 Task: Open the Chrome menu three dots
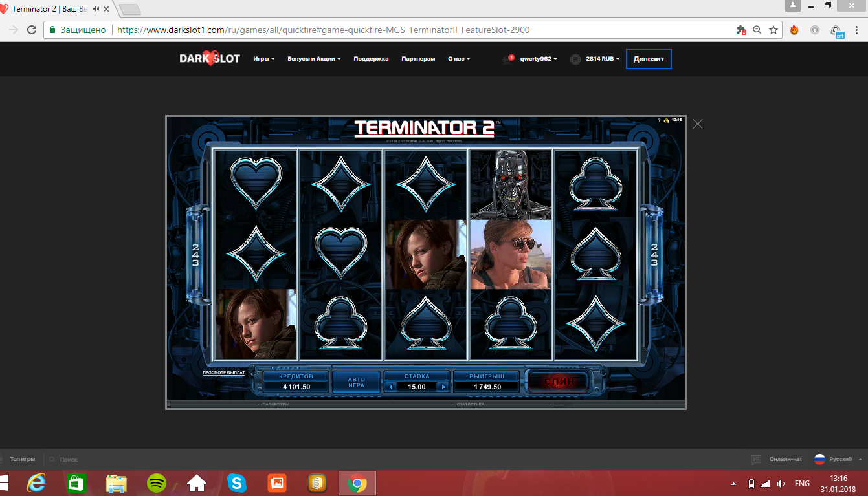coord(858,30)
